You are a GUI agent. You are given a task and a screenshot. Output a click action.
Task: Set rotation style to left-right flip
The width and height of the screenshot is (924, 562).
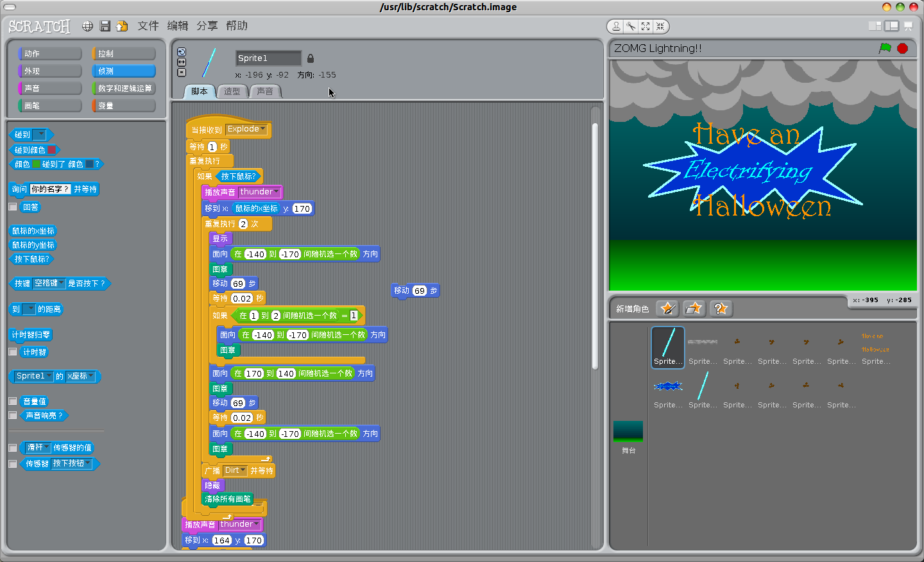click(x=182, y=62)
